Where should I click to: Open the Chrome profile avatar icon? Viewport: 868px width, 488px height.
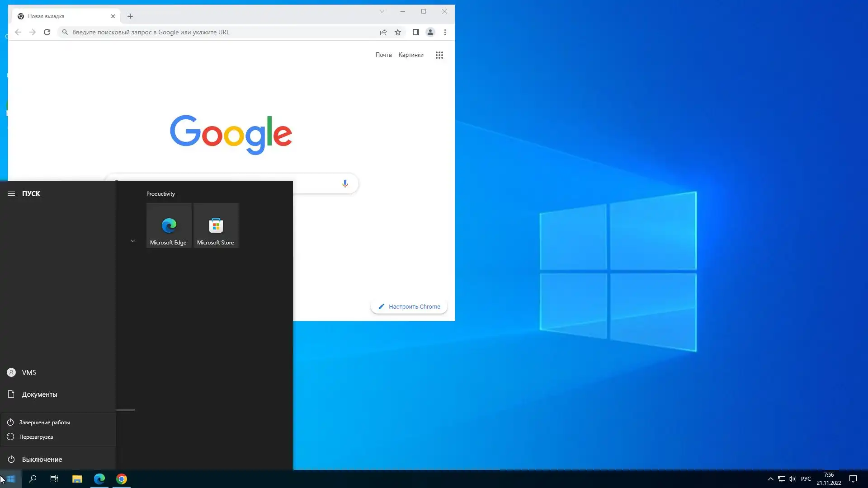(x=430, y=32)
